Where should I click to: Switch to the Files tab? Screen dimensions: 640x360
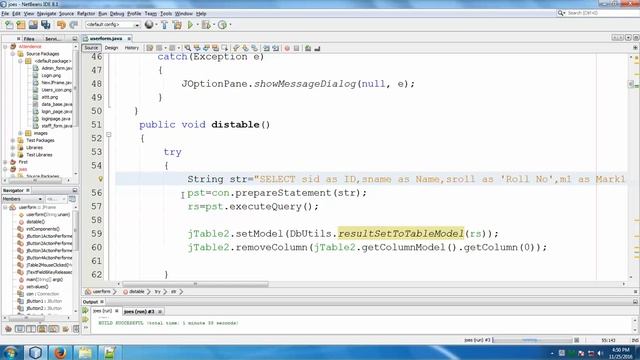point(29,39)
